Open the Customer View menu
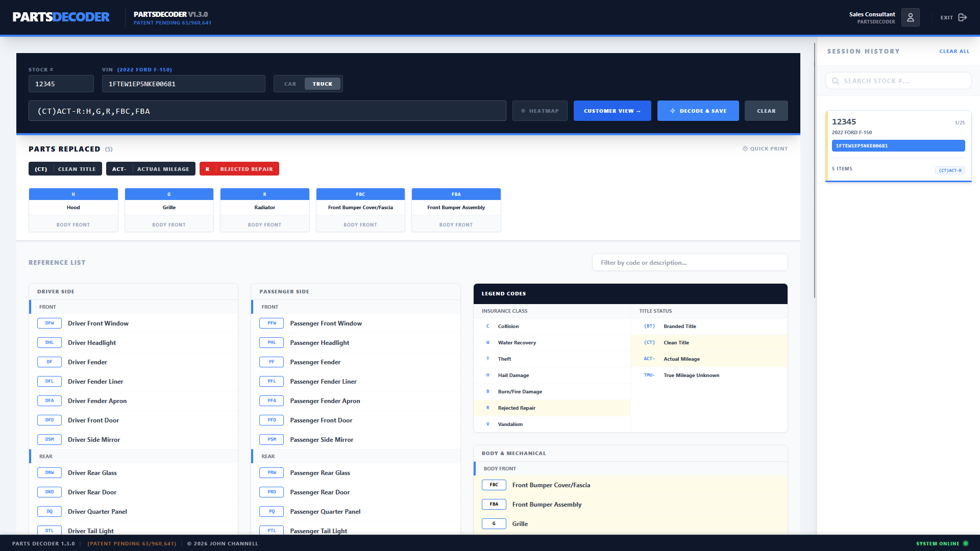 pos(612,110)
